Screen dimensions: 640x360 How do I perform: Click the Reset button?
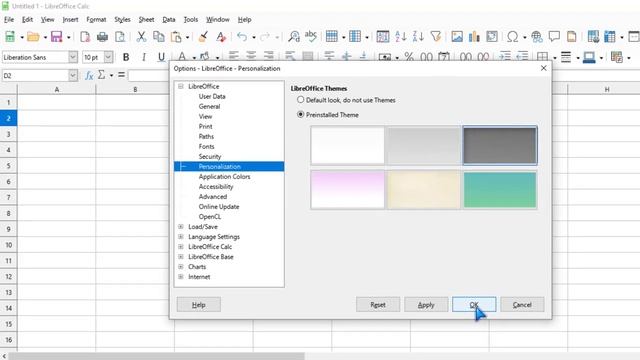pos(378,304)
